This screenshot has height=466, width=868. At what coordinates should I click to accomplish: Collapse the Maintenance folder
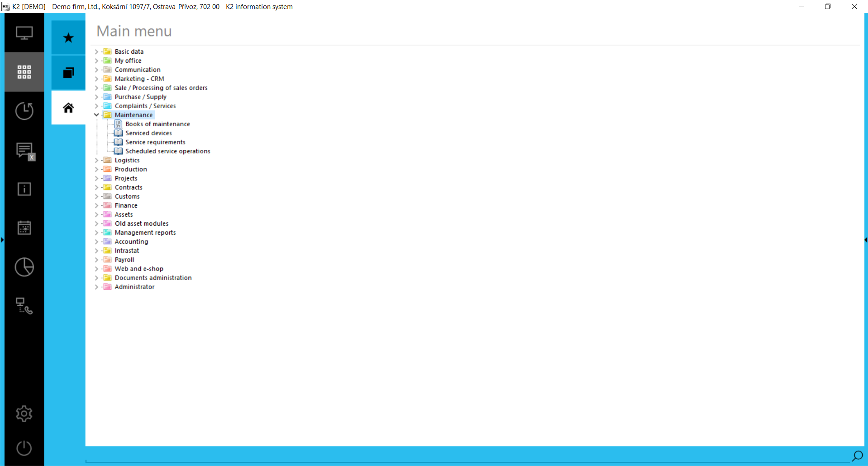click(x=96, y=115)
